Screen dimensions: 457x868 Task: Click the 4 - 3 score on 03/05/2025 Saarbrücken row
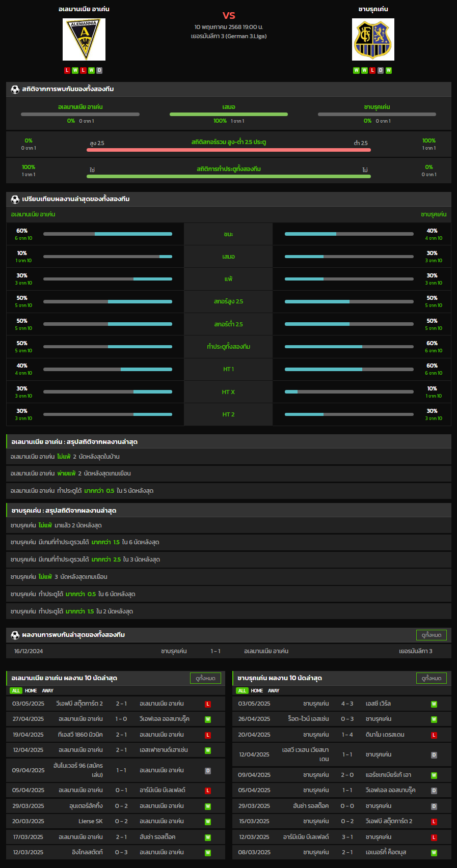(347, 704)
